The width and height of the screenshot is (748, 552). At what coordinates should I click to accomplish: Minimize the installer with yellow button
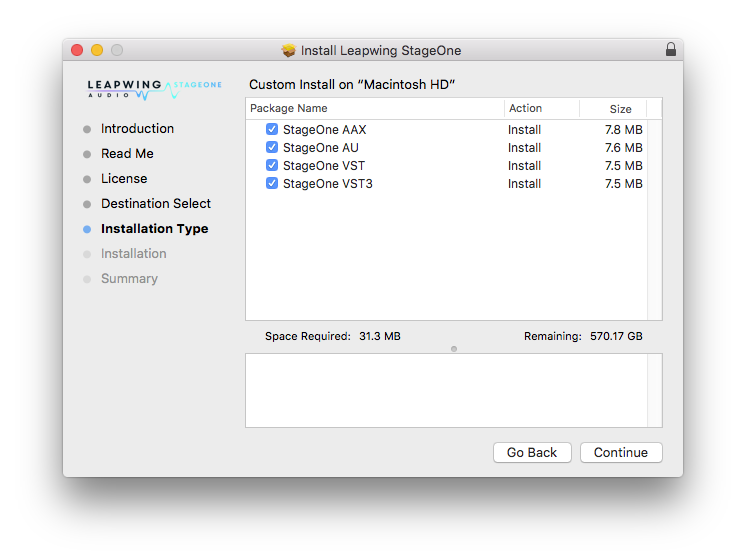point(97,50)
